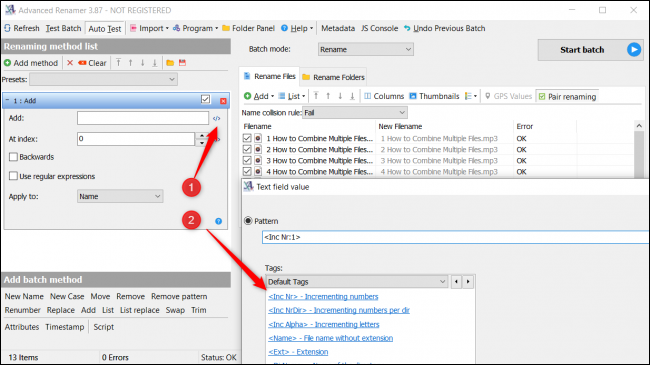The width and height of the screenshot is (650, 365).
Task: Click the Pattern text field with Inc Nr:1
Action: pos(455,237)
